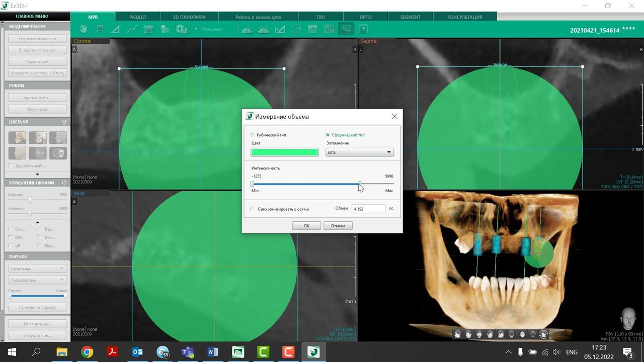
Task: Expand the ЦВЕТА VR panel down arrow
Action: (37, 174)
